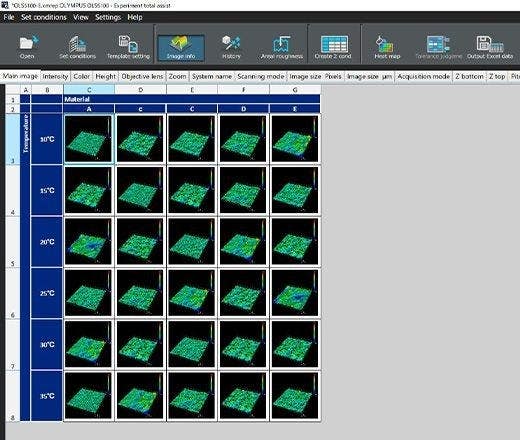Viewport: 520px width, 440px height.
Task: Switch to Image size µm tab
Action: click(x=369, y=76)
